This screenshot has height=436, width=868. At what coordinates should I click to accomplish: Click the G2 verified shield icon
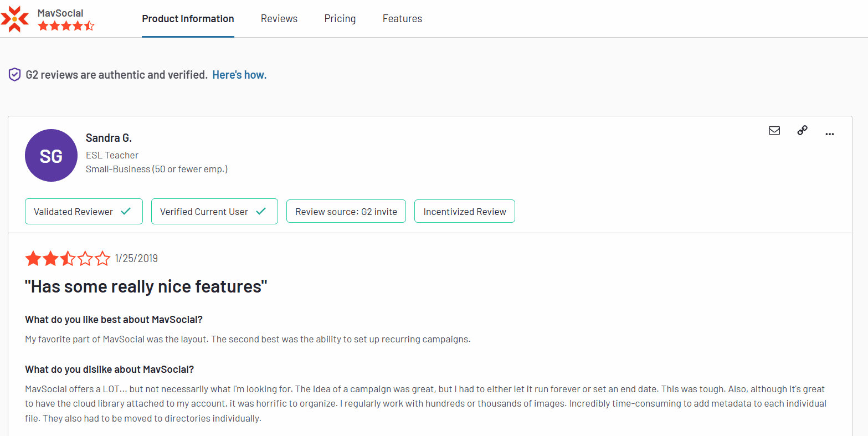pos(15,75)
